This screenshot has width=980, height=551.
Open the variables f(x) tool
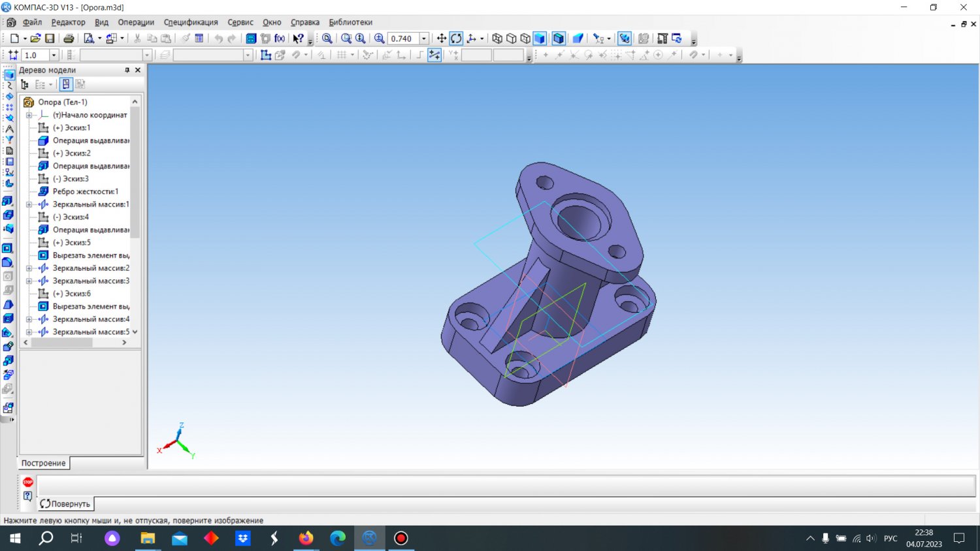tap(280, 39)
